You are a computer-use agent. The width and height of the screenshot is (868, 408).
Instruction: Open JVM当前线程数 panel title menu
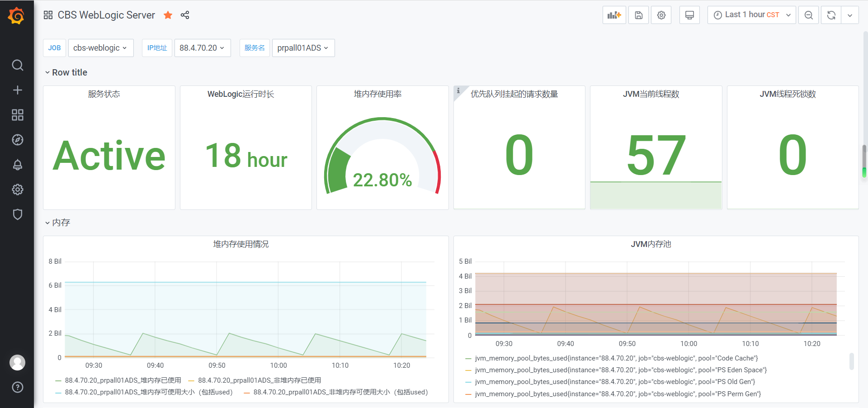tap(651, 94)
